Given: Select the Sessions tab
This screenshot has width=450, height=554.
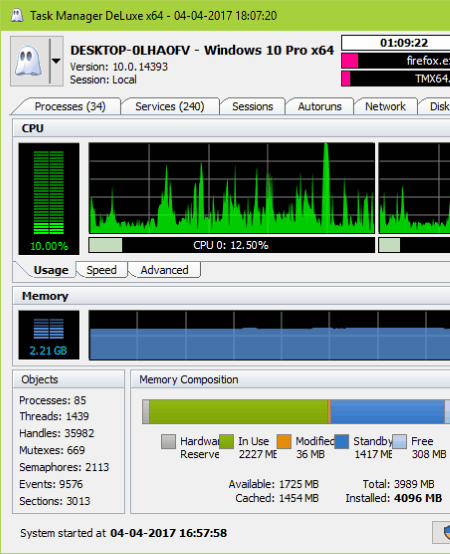Looking at the screenshot, I should tap(253, 106).
